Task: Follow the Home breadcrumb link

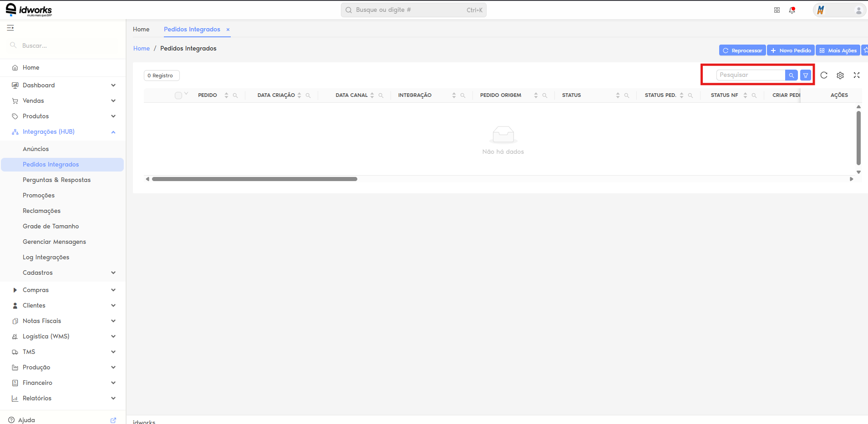Action: coord(142,48)
